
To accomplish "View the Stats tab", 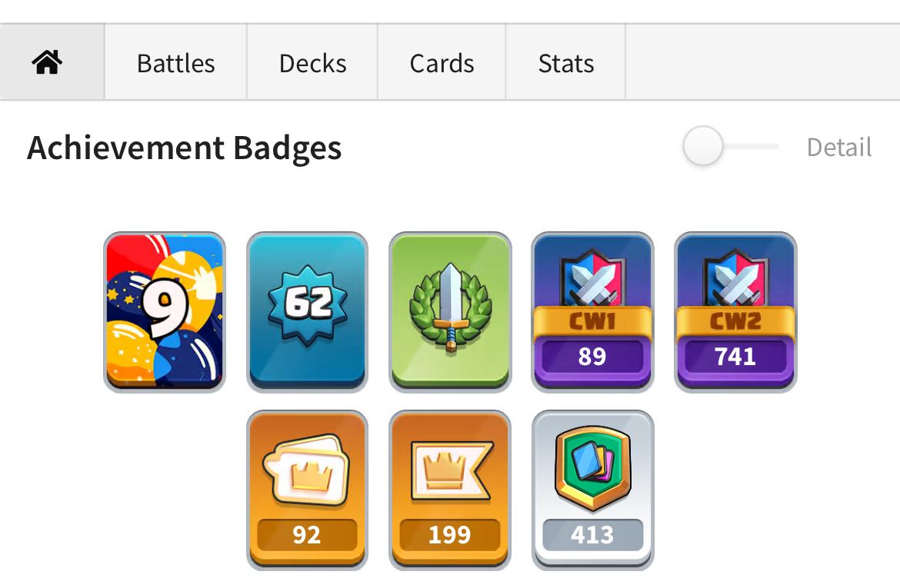I will [565, 62].
